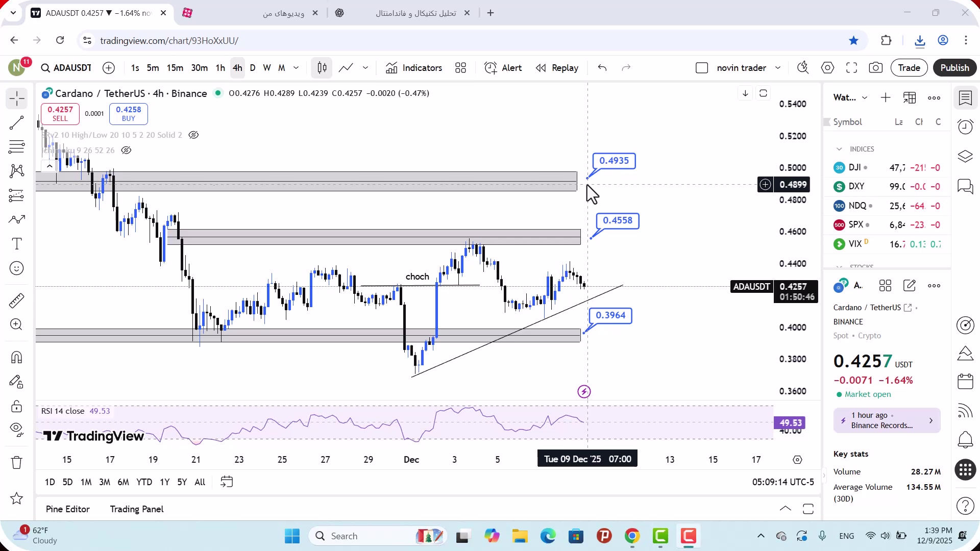The width and height of the screenshot is (980, 551).
Task: Open the Trade button
Action: tap(909, 68)
